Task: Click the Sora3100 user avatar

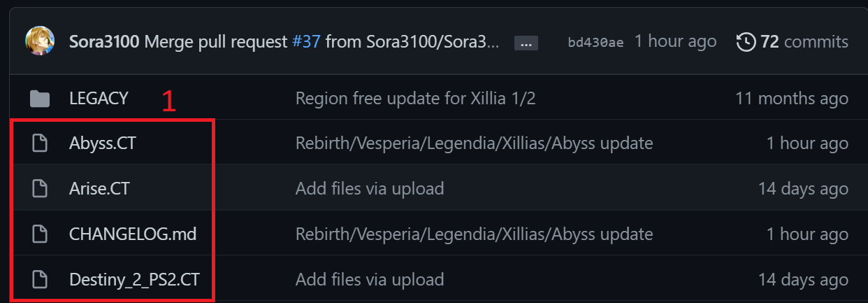Action: 40,41
